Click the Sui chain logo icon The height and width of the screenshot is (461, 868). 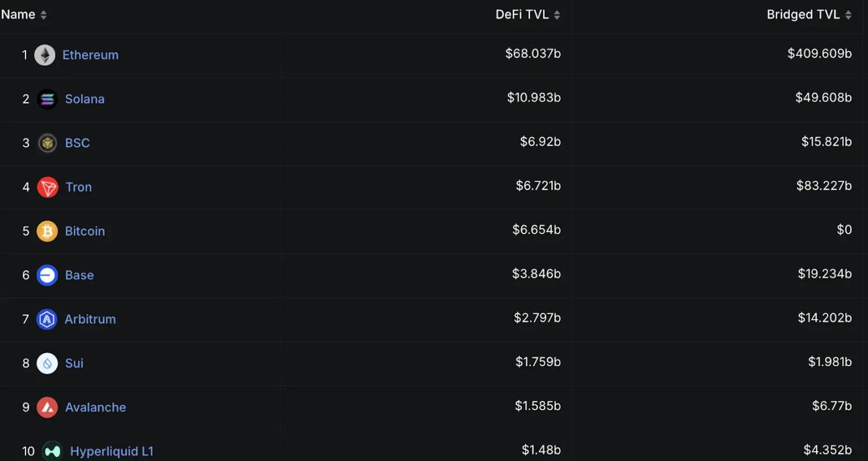(47, 363)
